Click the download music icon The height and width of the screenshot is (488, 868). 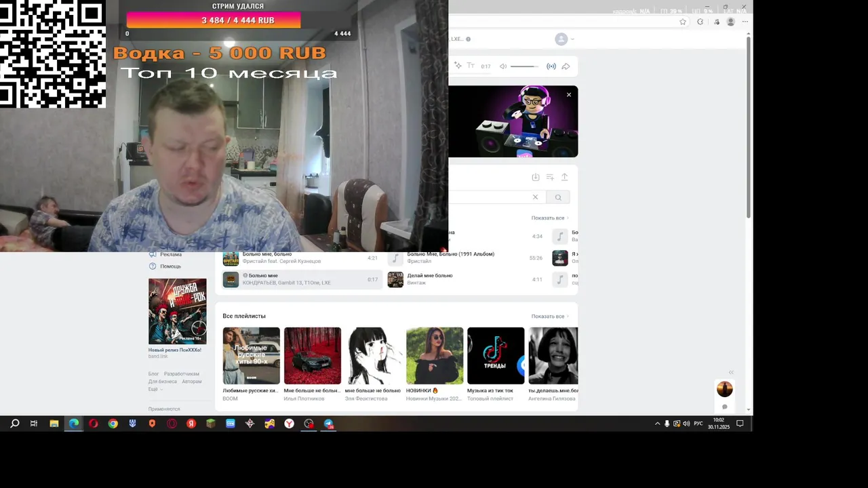[x=536, y=177]
